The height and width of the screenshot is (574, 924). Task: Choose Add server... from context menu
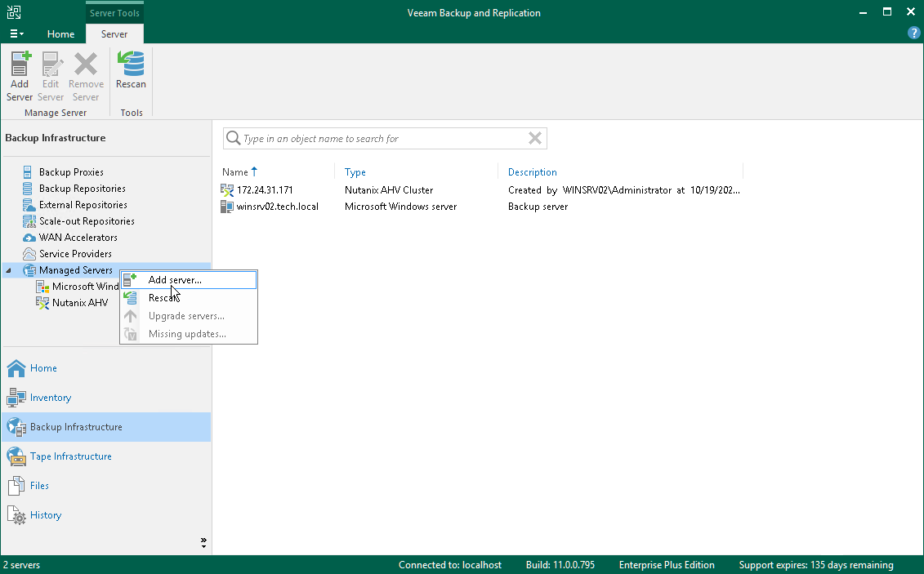[189, 279]
